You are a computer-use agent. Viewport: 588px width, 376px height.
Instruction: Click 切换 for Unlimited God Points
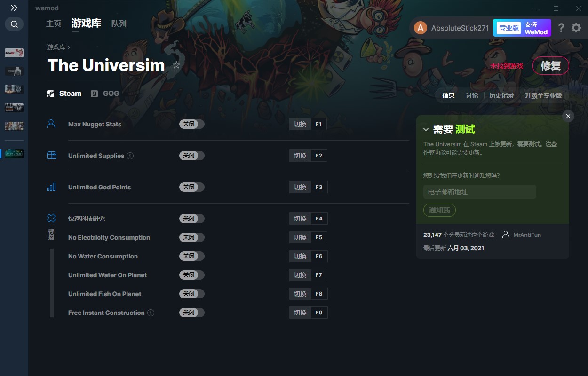pyautogui.click(x=300, y=187)
